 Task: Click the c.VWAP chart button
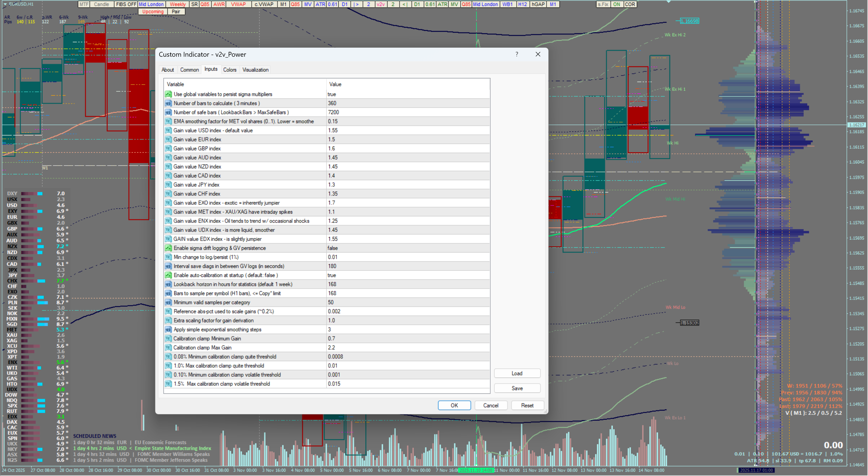click(264, 5)
